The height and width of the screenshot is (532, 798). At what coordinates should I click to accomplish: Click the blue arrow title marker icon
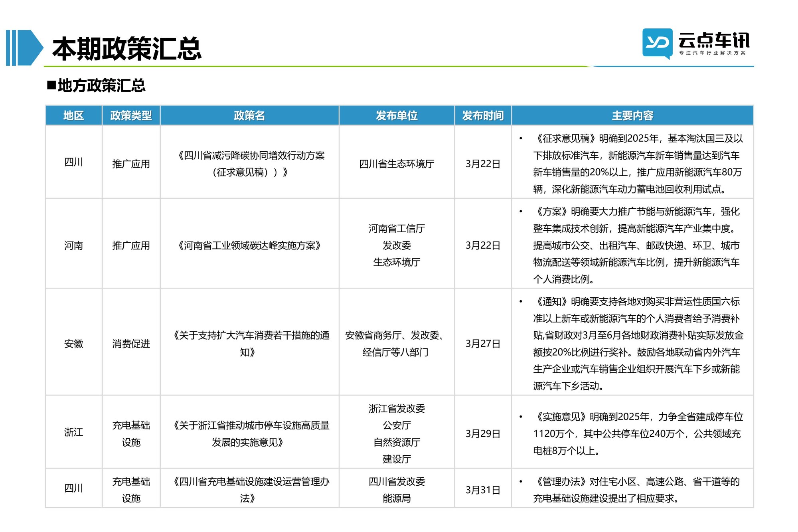click(24, 48)
